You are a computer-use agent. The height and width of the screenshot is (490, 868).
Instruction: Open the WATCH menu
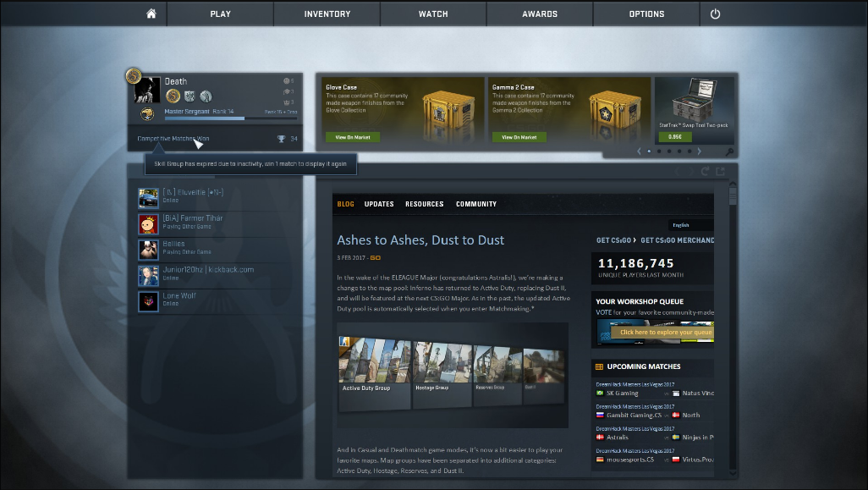[x=433, y=14]
